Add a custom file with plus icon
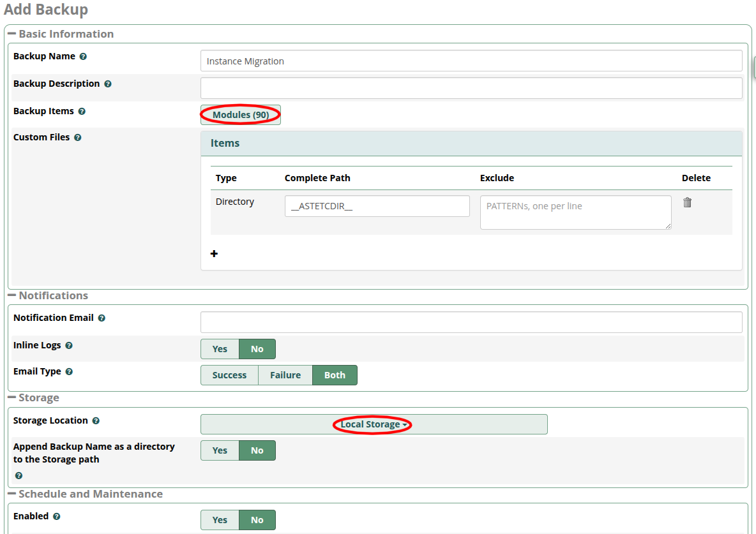 click(x=214, y=254)
